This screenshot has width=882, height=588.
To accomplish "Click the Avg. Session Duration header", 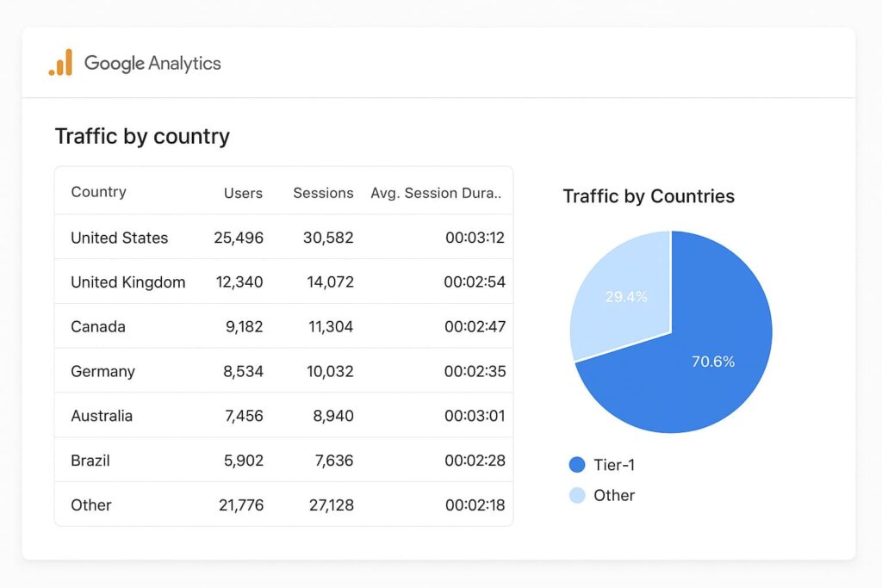I will (436, 193).
